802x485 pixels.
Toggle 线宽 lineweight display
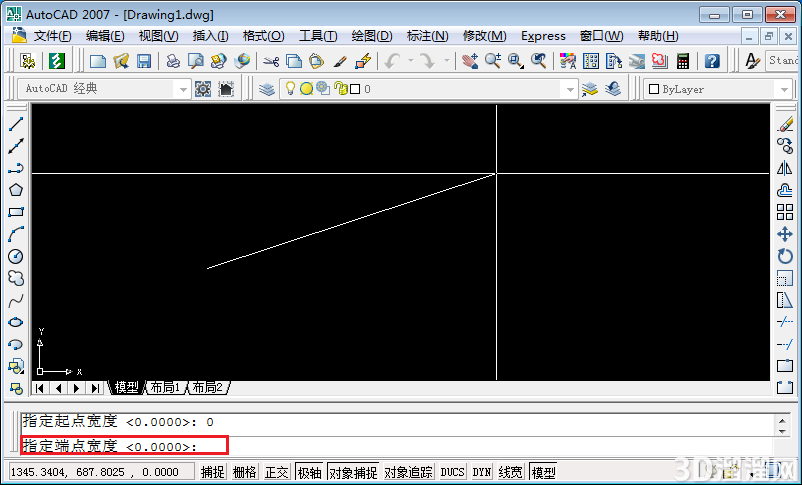click(510, 472)
